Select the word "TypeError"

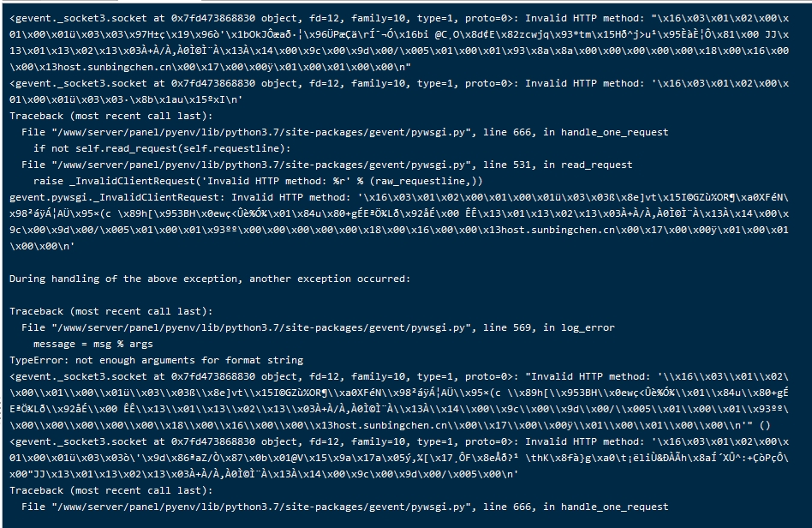(x=36, y=360)
